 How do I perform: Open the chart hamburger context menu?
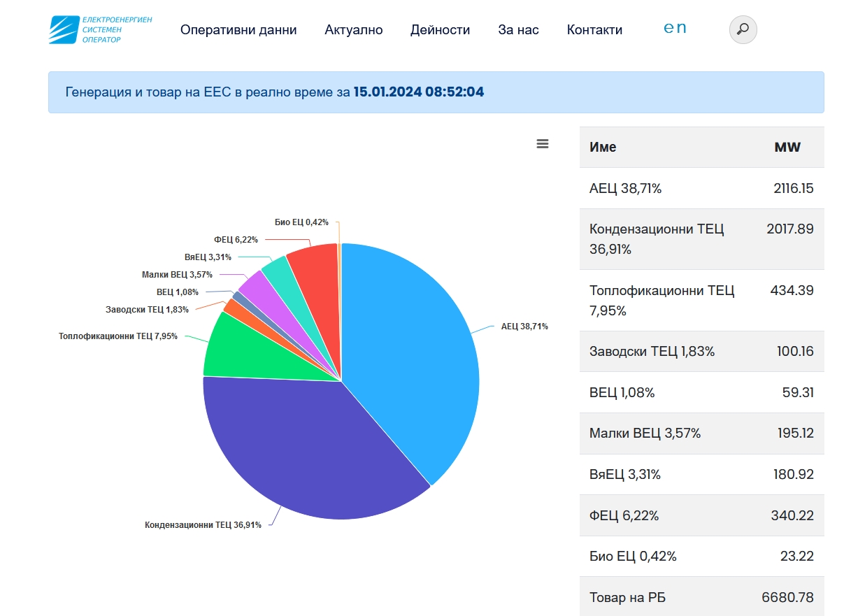click(x=542, y=143)
